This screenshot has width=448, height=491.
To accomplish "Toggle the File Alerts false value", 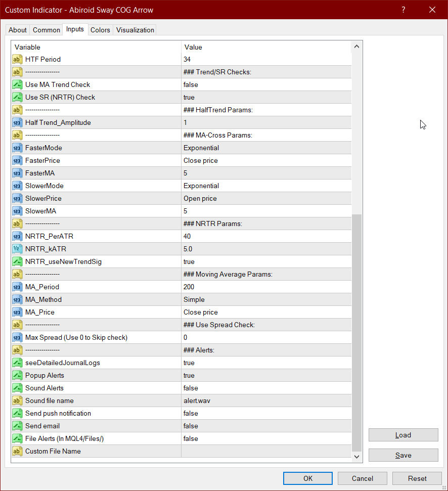I will tap(266, 438).
